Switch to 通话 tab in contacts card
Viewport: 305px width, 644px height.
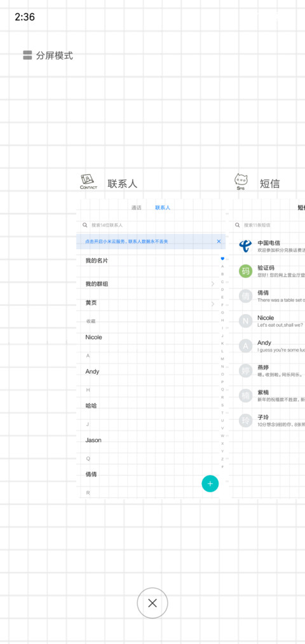(x=136, y=208)
